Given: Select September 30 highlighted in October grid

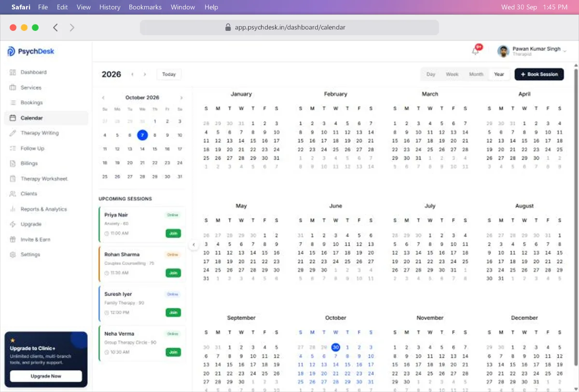Looking at the screenshot, I should pyautogui.click(x=336, y=347).
